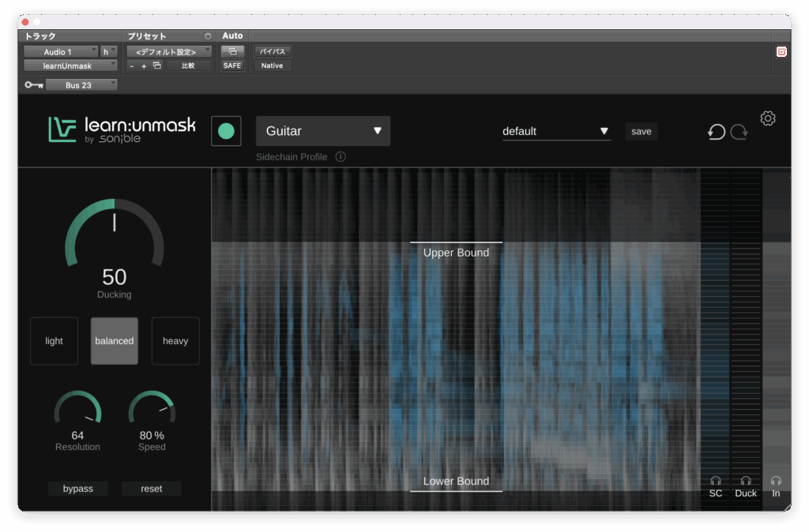Screen dimensions: 809x532
Task: Open the Audio 1 track selector
Action: (61, 51)
